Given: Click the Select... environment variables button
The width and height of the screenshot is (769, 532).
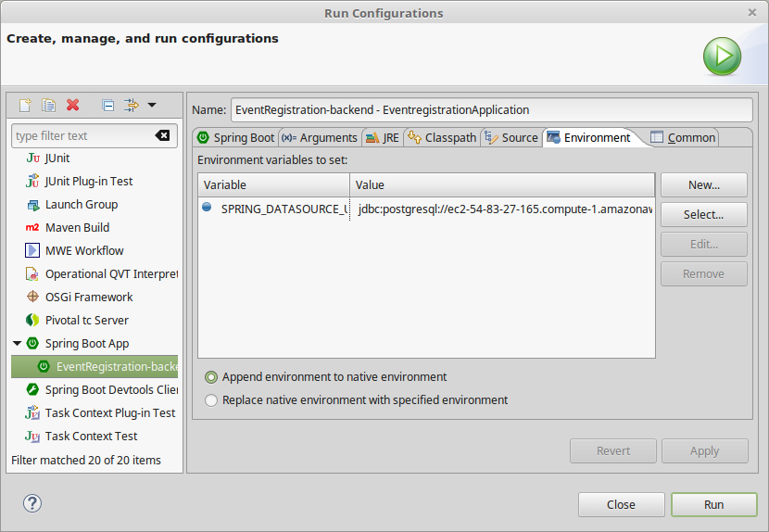Looking at the screenshot, I should [x=703, y=214].
